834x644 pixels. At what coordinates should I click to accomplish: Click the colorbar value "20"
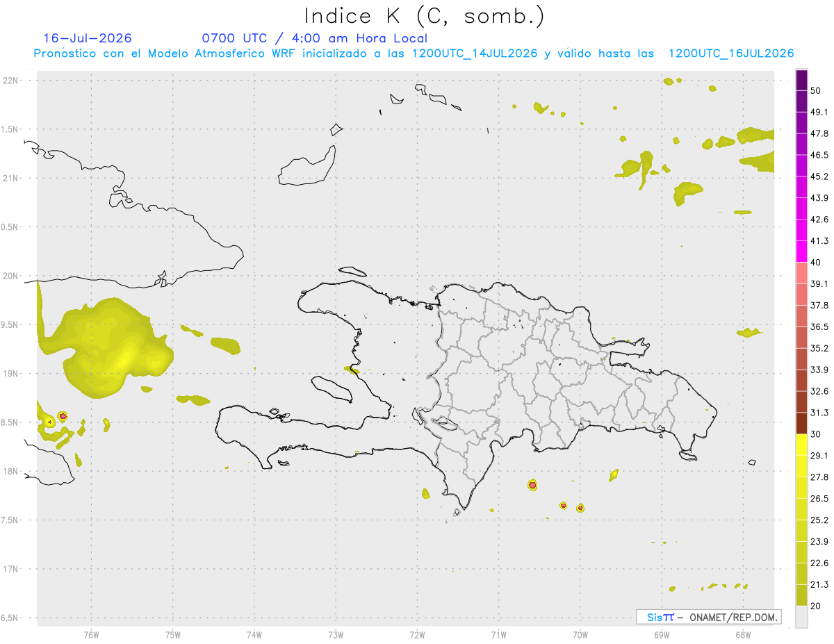click(x=817, y=606)
